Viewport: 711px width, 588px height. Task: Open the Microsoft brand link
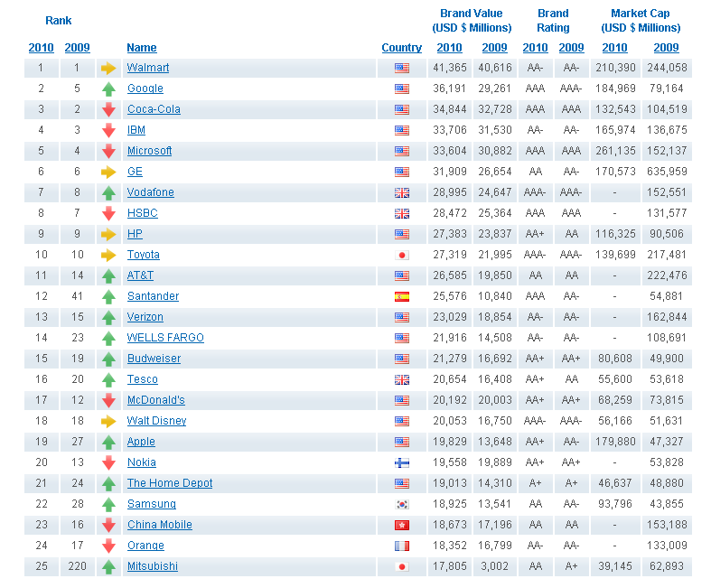point(149,151)
